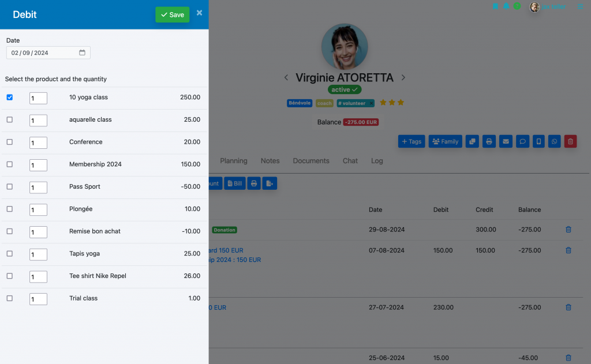Switch to the Documents tab
This screenshot has height=364, width=591.
tap(311, 161)
